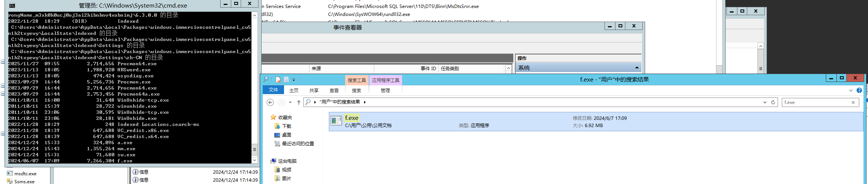The image size is (868, 184).
Task: Click the f.exe application file icon
Action: point(336,121)
